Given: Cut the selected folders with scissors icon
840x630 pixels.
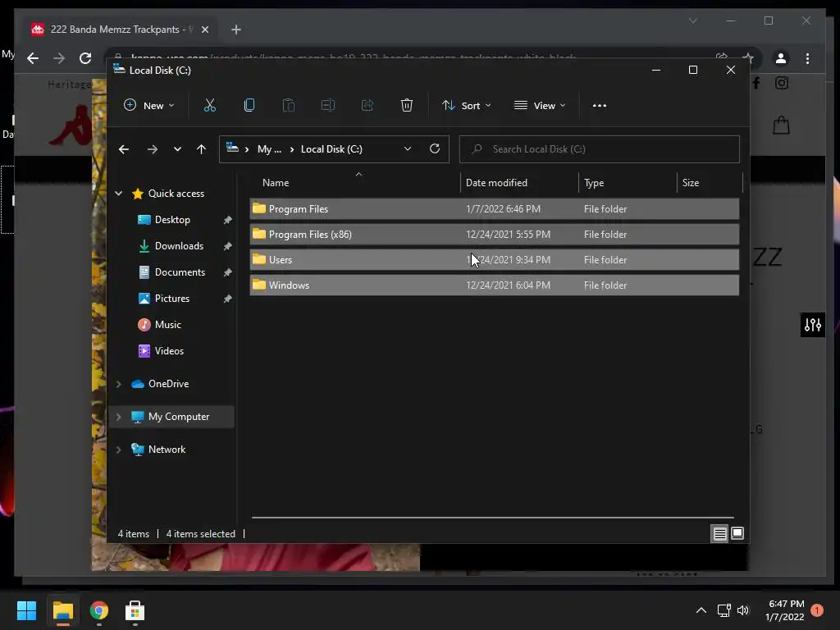Looking at the screenshot, I should (209, 106).
